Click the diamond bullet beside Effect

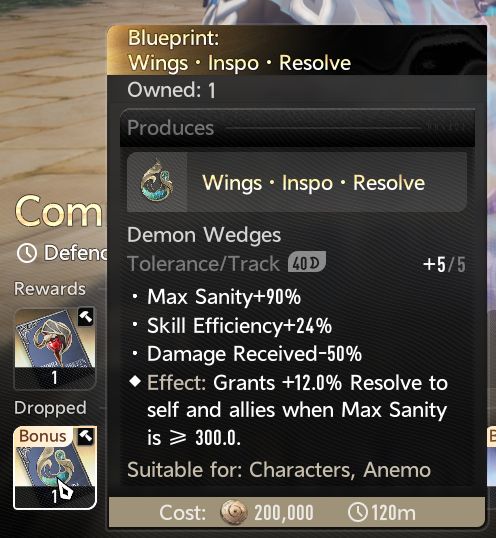click(x=135, y=381)
